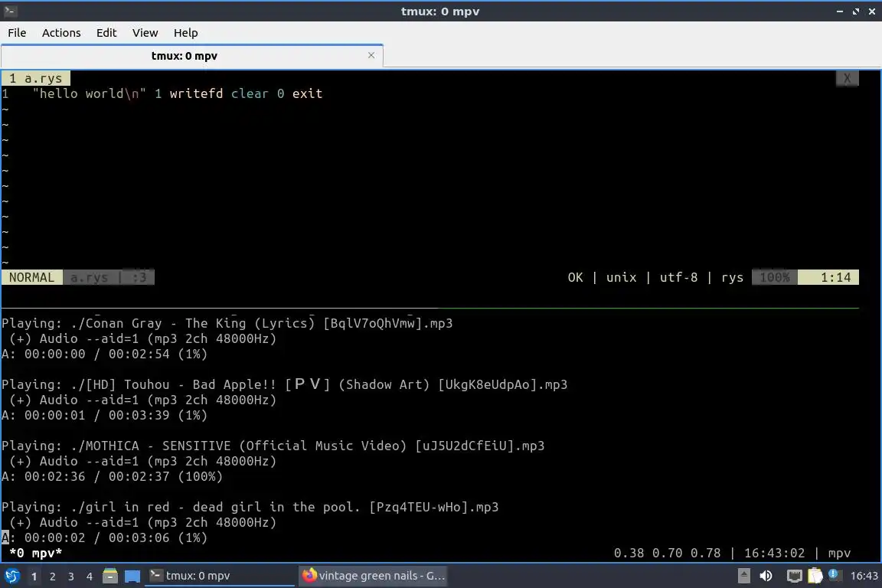Screen dimensions: 882x588
Task: Click the '*0 mpv*' tmux window label
Action: 35,553
